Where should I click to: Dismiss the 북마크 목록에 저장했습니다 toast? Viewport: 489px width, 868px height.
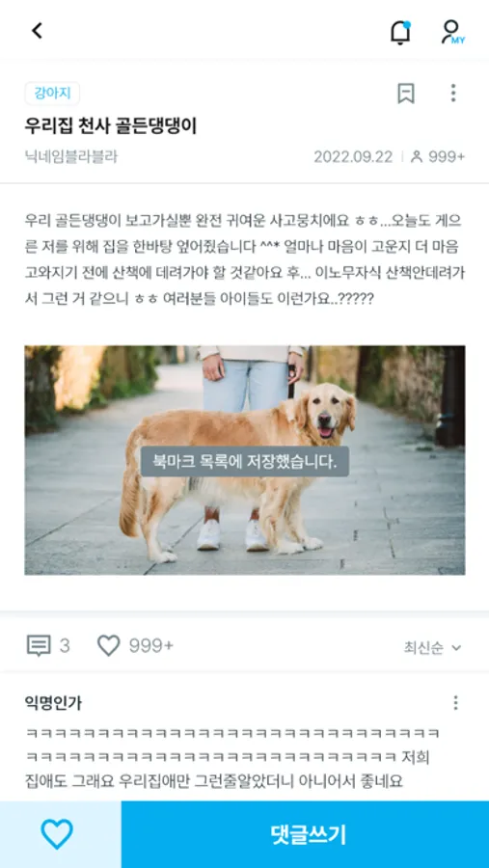click(245, 462)
